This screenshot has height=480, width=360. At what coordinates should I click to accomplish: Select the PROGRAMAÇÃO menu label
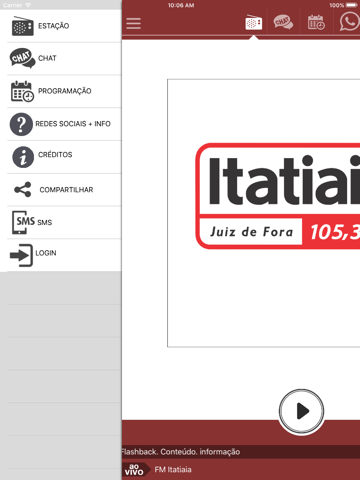[65, 91]
